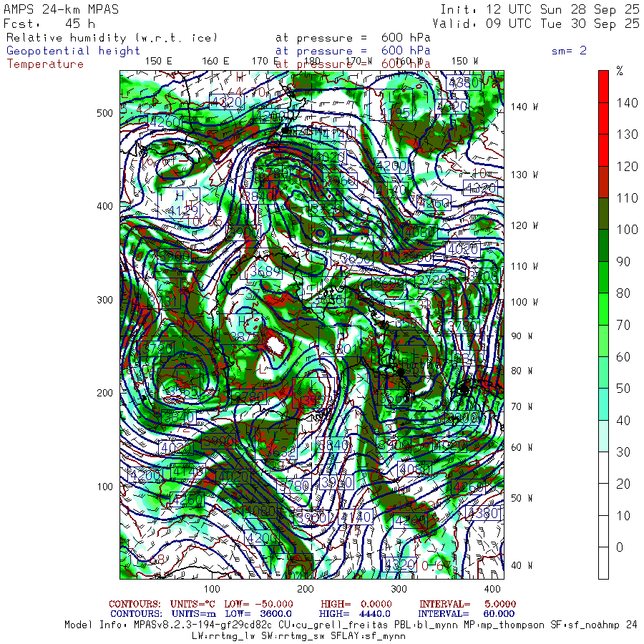
Task: Select the "40 W" longitude label
Action: click(x=522, y=565)
